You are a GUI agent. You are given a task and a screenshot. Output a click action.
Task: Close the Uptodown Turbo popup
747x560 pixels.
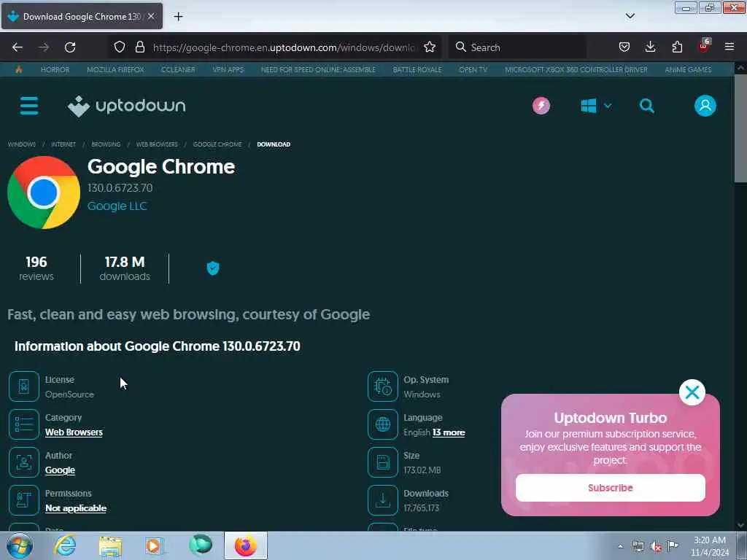pos(692,392)
